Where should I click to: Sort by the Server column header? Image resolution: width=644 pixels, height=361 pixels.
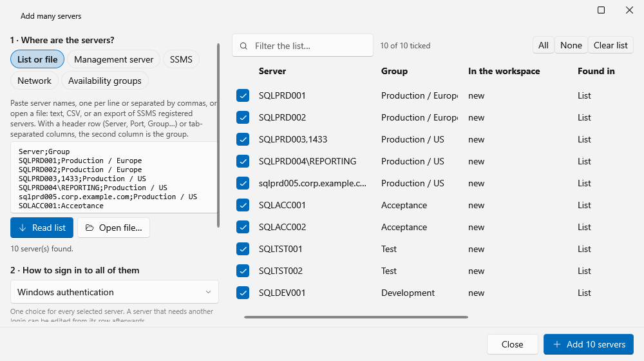(272, 71)
